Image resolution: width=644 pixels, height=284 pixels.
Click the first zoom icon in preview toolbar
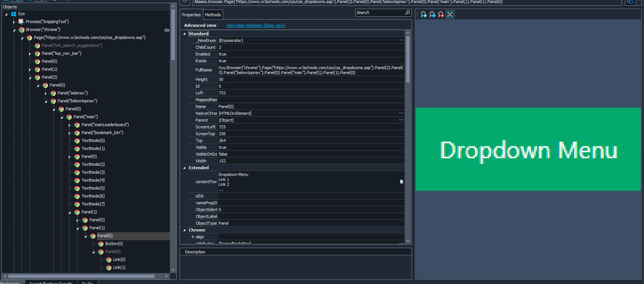click(x=423, y=14)
